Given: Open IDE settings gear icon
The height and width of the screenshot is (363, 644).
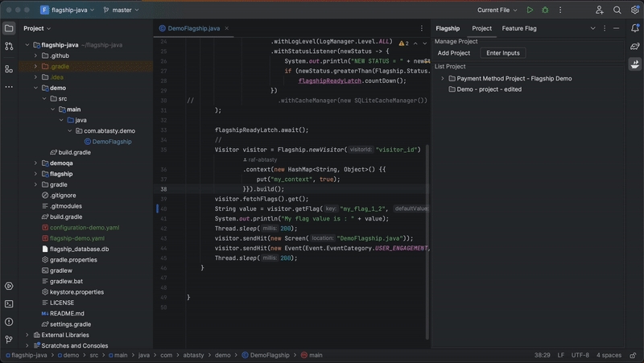Looking at the screenshot, I should pos(634,10).
